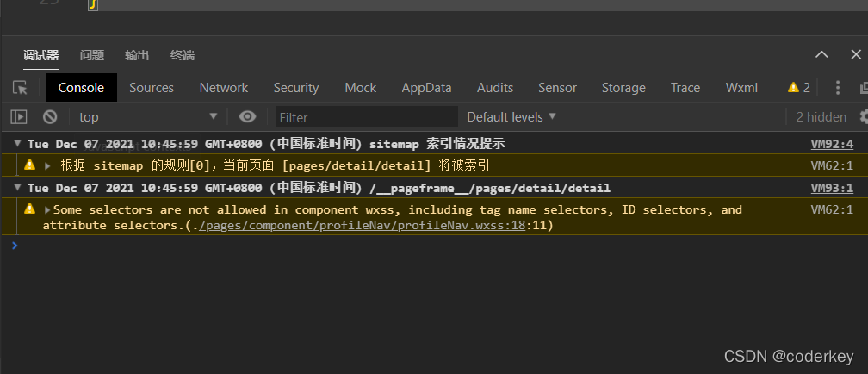Open DevTools three-dot more menu
This screenshot has width=868, height=374.
[838, 88]
